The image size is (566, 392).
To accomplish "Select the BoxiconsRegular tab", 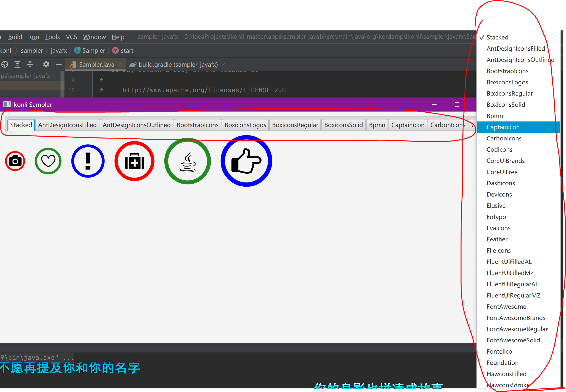I will (x=295, y=125).
